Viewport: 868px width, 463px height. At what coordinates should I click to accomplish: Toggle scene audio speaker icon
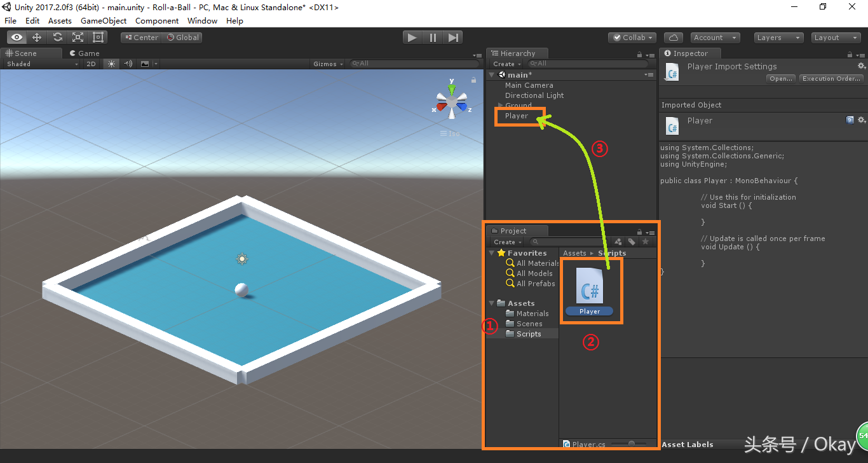click(x=128, y=64)
